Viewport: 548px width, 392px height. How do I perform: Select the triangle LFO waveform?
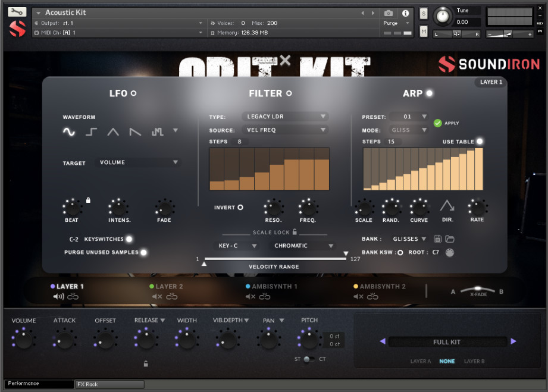113,131
